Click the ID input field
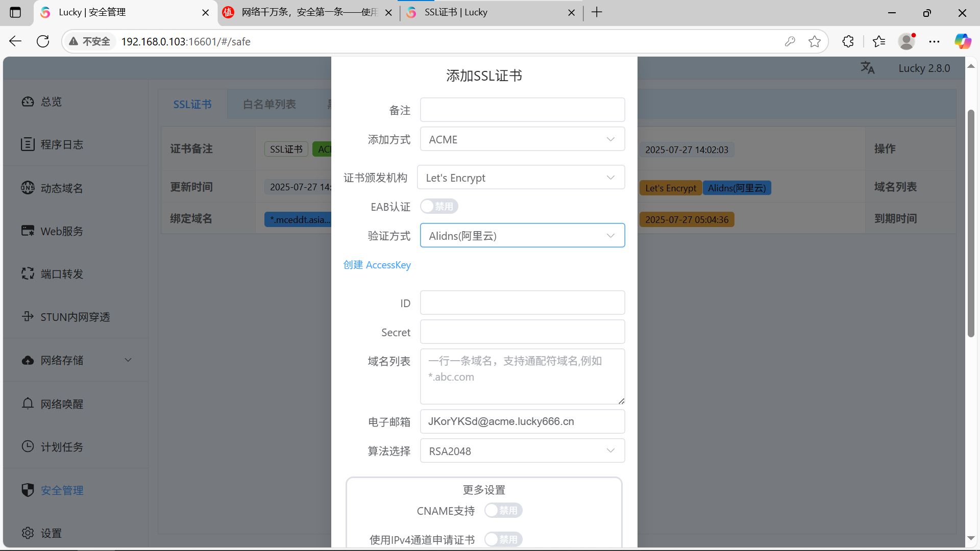 (x=522, y=303)
